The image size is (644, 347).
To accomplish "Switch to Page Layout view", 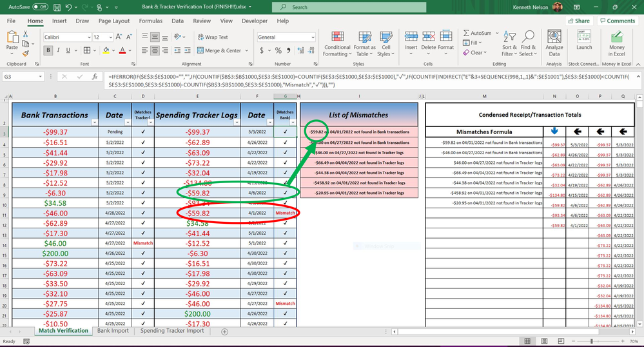I will point(544,341).
